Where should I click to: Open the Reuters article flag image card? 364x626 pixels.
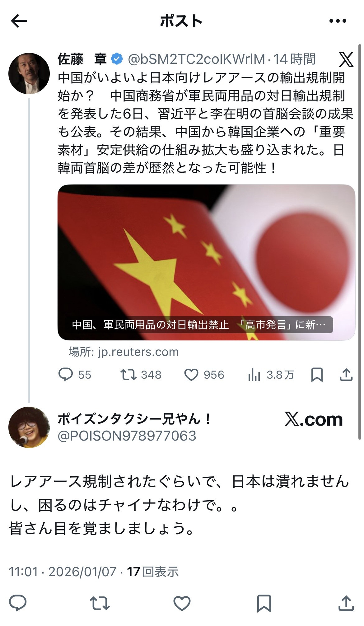pos(206,262)
